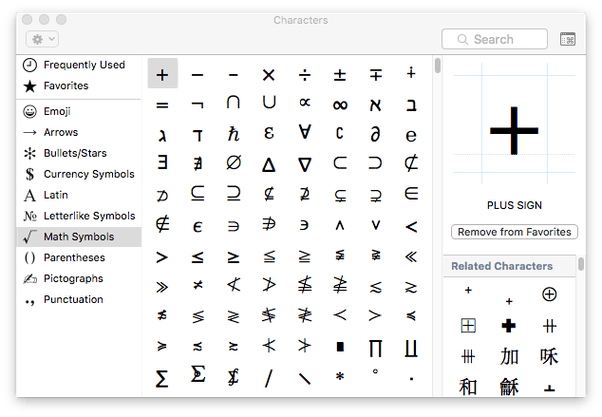Select the less-than-or-equal ≤ symbol

coord(197,257)
